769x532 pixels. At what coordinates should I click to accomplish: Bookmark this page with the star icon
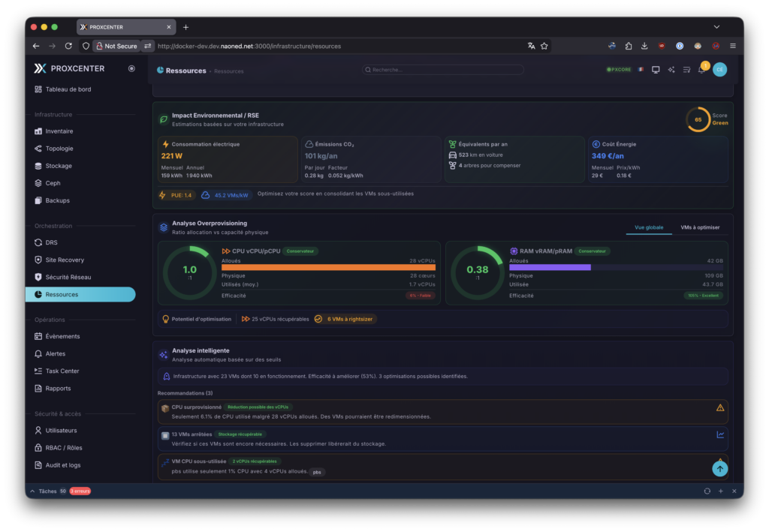click(x=544, y=46)
